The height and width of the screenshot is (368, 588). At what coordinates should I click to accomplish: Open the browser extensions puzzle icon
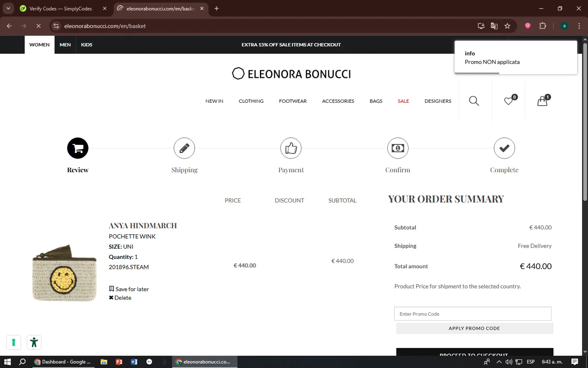click(x=543, y=26)
